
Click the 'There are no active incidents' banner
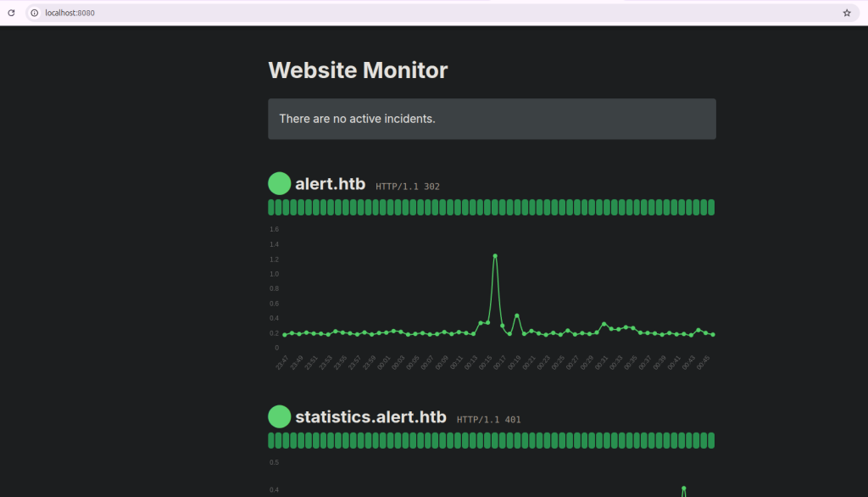(492, 119)
